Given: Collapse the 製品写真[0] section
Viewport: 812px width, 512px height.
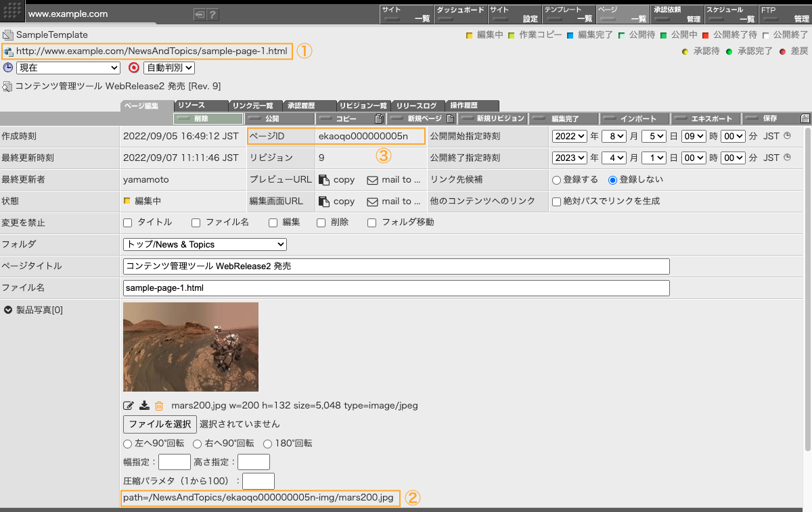Looking at the screenshot, I should coord(8,310).
